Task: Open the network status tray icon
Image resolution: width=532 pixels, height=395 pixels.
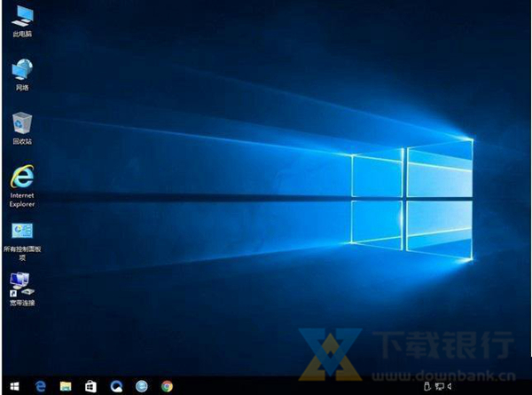Action: point(438,386)
